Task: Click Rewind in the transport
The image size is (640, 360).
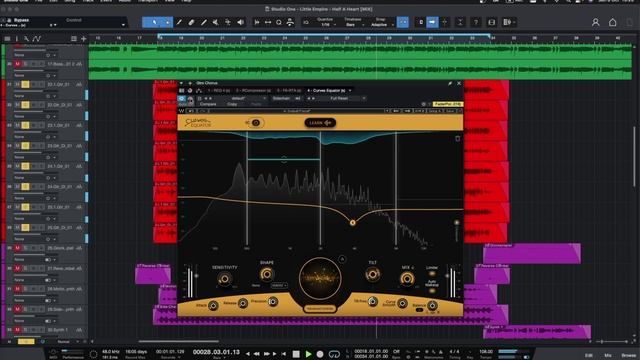Action: point(257,354)
